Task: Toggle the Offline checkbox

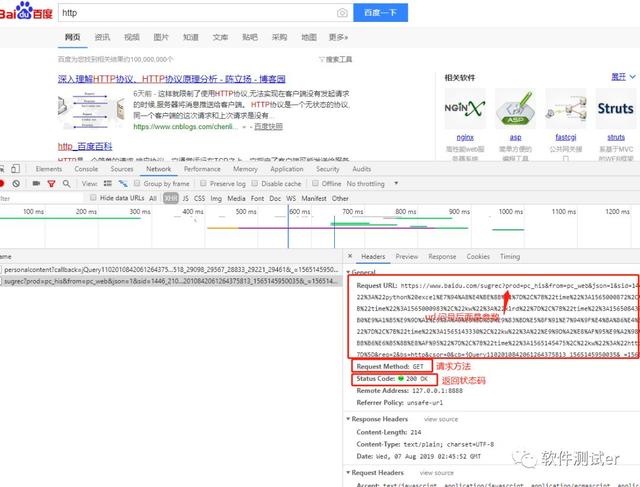Action: [x=315, y=183]
